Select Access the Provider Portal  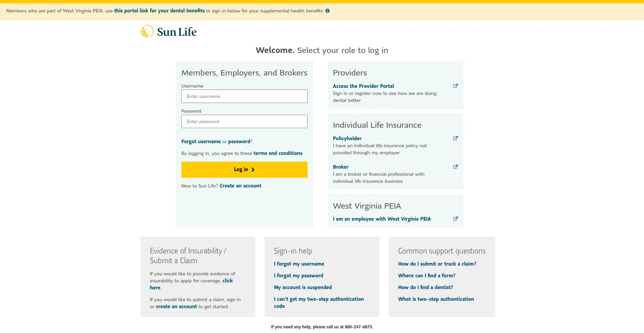coord(363,86)
